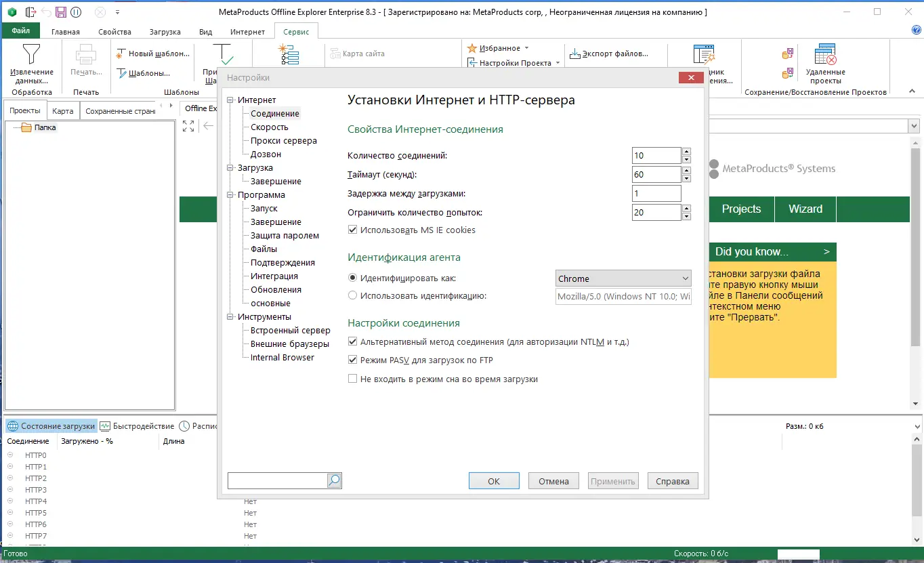Open the Избранное dropdown in ribbon
This screenshot has width=924, height=563.
pos(526,48)
